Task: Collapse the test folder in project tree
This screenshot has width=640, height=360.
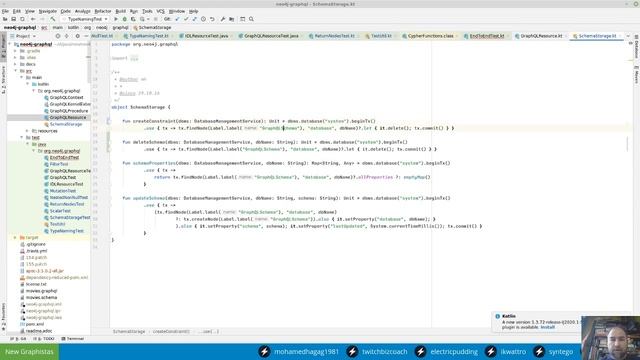Action: point(22,138)
